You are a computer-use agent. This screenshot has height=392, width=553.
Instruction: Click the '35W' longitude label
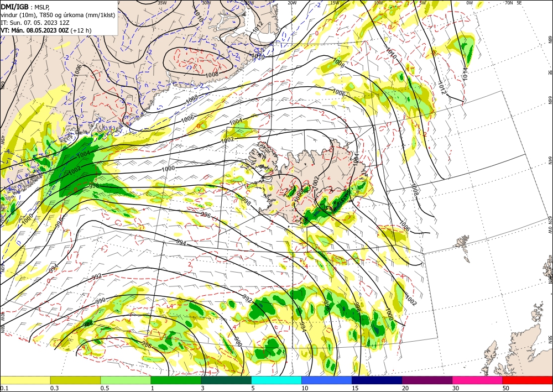pos(162,2)
